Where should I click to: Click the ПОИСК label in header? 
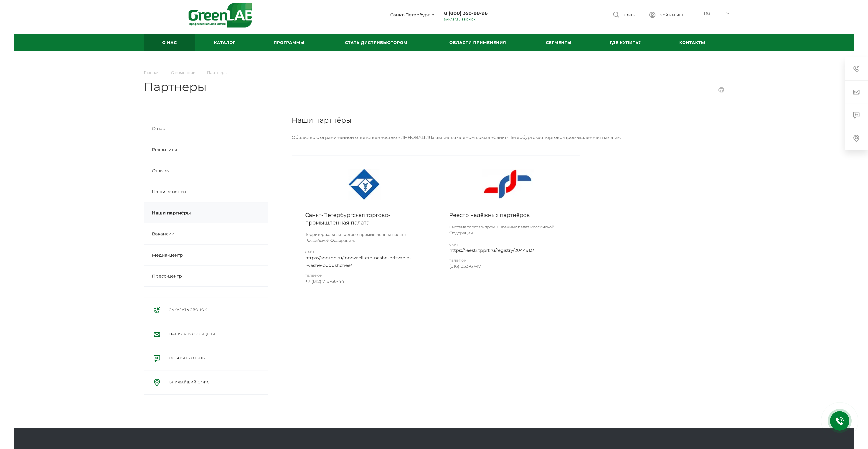click(629, 15)
